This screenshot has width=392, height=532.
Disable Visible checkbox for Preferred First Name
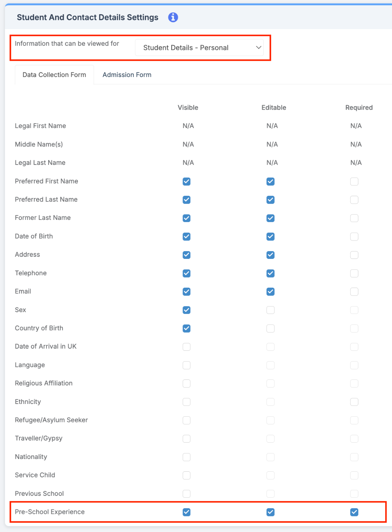pyautogui.click(x=186, y=181)
